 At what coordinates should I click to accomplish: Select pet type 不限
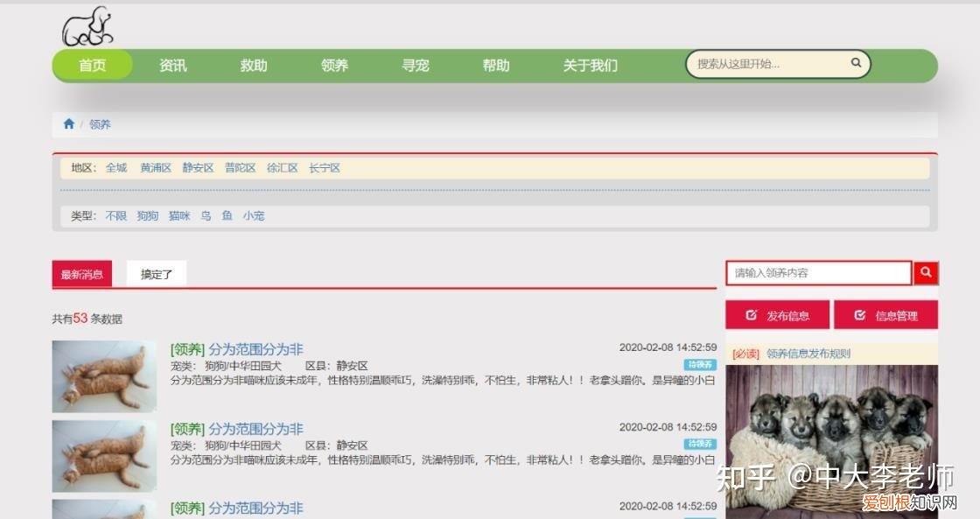coord(116,215)
